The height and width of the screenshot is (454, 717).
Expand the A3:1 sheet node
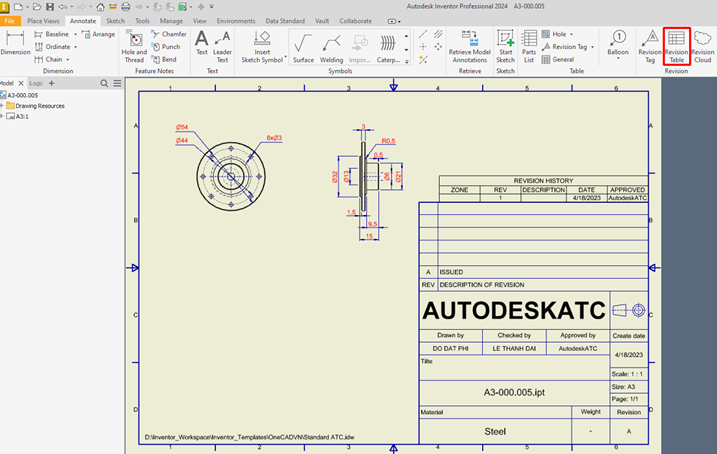coord(2,117)
